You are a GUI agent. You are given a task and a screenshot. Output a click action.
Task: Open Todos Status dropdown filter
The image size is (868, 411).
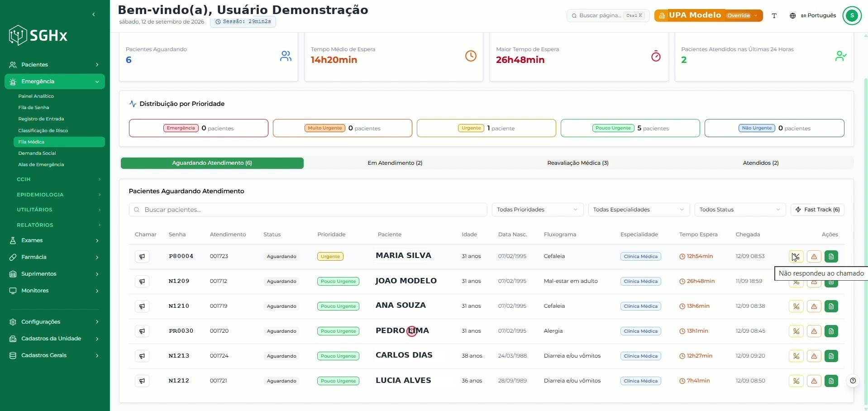click(x=740, y=210)
